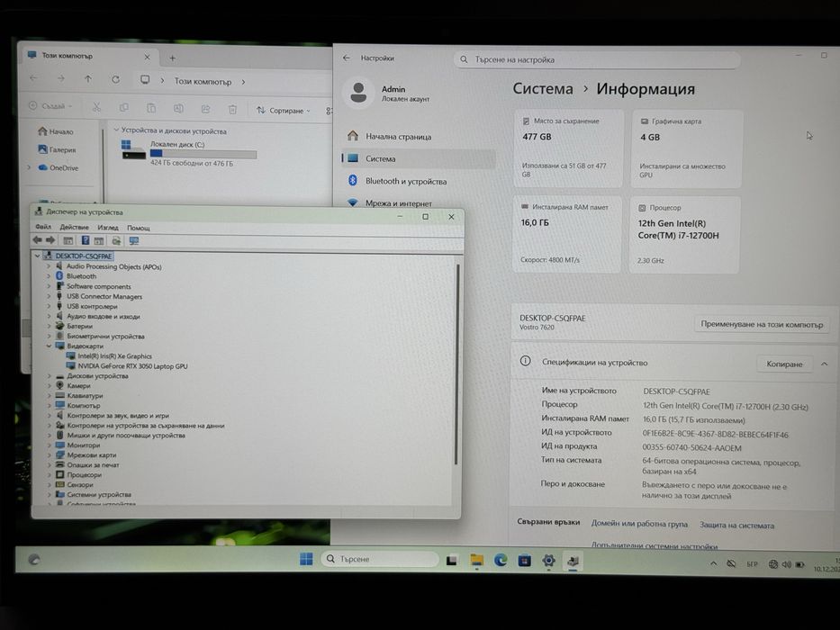Click the volume speaker icon in system tray
840x630 pixels.
point(786,564)
